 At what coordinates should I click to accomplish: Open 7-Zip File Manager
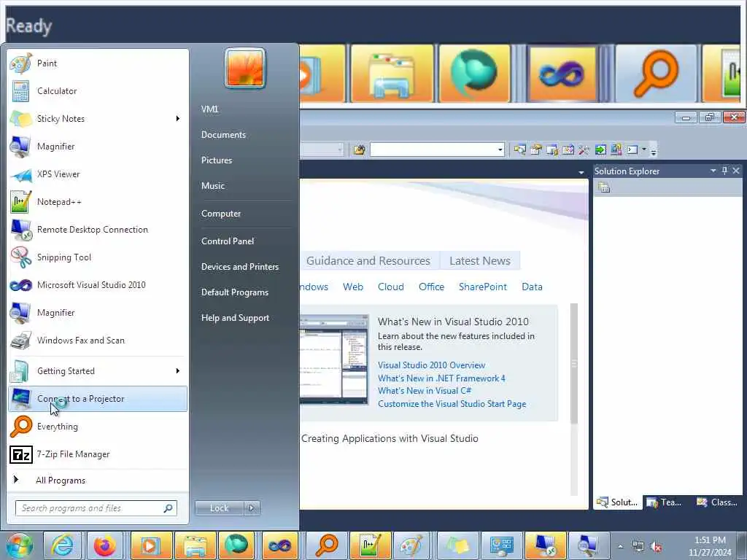tap(98, 454)
